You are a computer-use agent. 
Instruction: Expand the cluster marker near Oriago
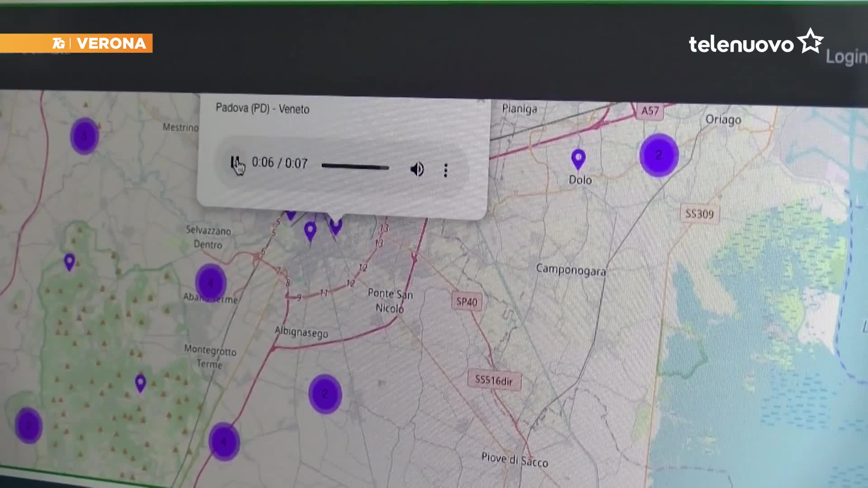coord(659,155)
